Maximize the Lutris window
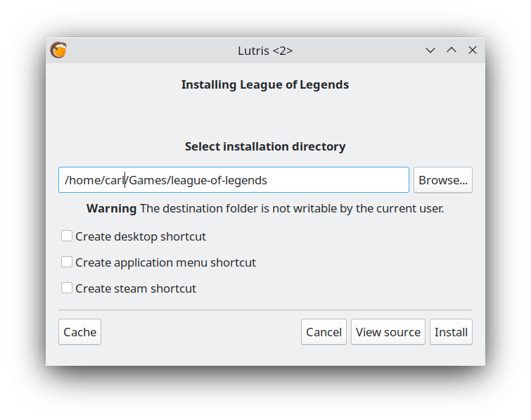 tap(452, 50)
